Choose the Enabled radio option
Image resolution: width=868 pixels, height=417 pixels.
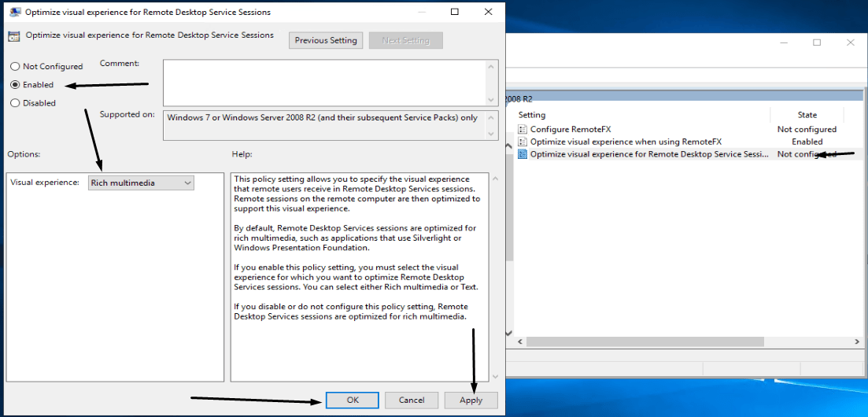coord(15,85)
